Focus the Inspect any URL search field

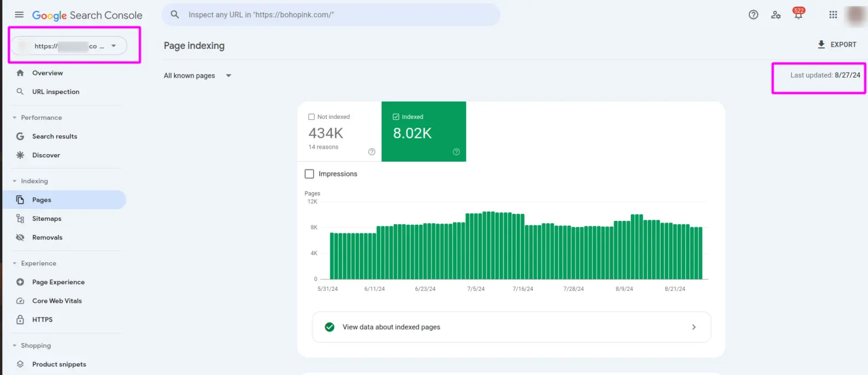[331, 15]
